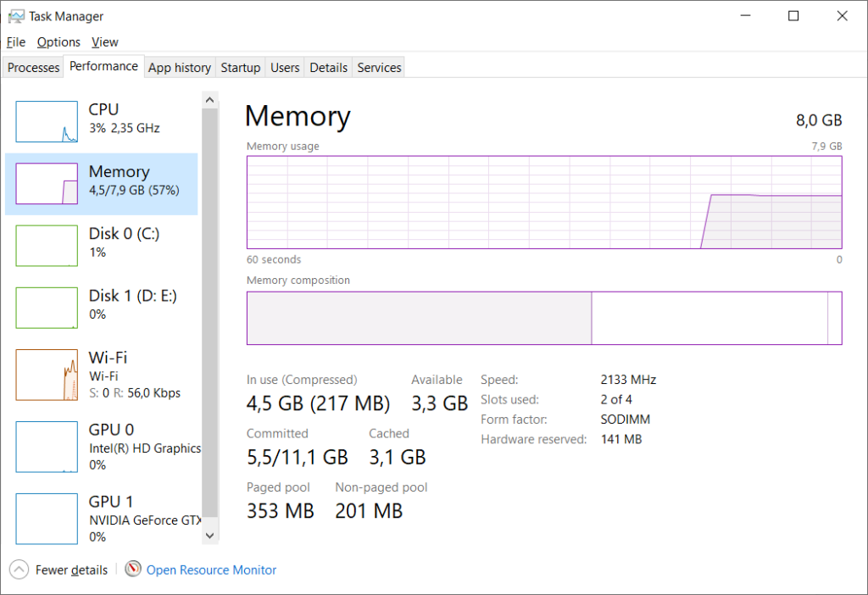This screenshot has width=868, height=595.
Task: Click the '4,5/7,9 GB (57%)' memory value
Action: click(x=134, y=191)
